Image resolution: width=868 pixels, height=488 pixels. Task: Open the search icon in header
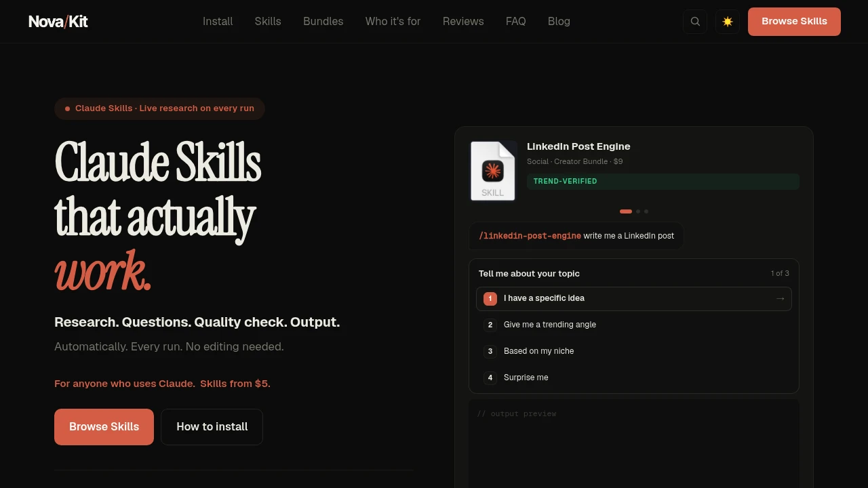tap(695, 22)
